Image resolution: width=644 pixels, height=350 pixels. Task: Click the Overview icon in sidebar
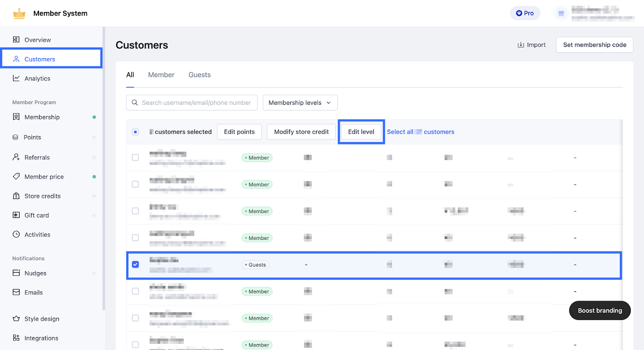(16, 39)
